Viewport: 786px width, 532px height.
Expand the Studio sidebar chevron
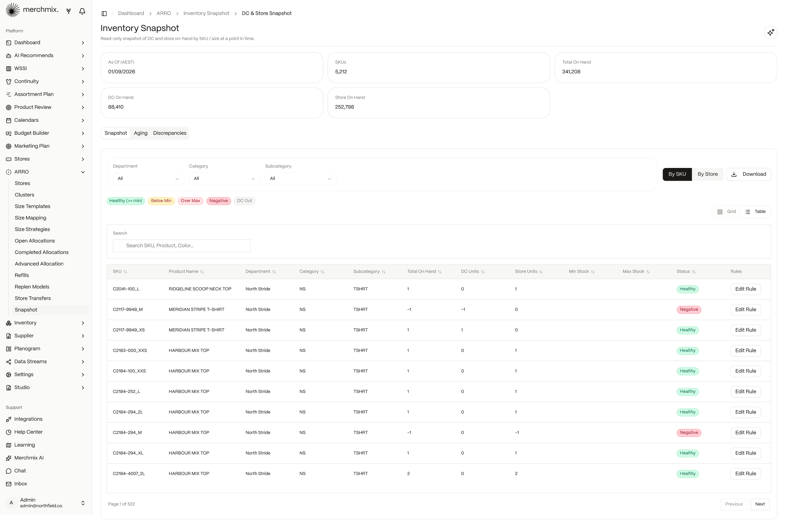pyautogui.click(x=83, y=388)
